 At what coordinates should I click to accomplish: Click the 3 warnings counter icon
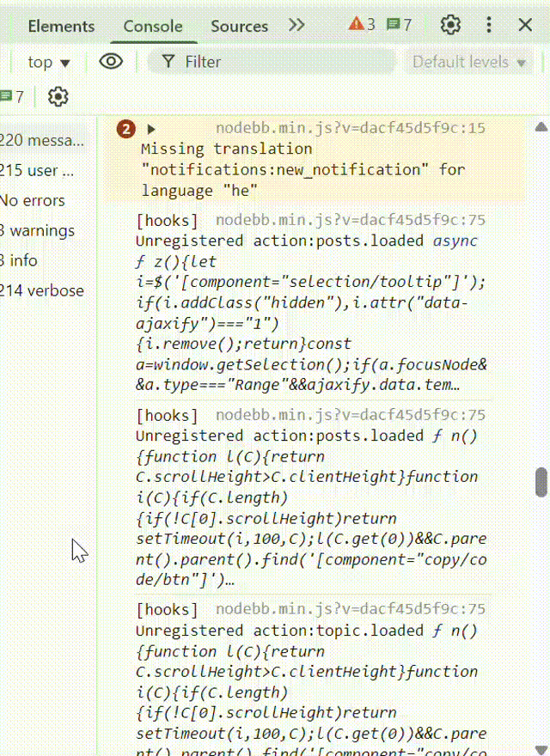tap(361, 24)
